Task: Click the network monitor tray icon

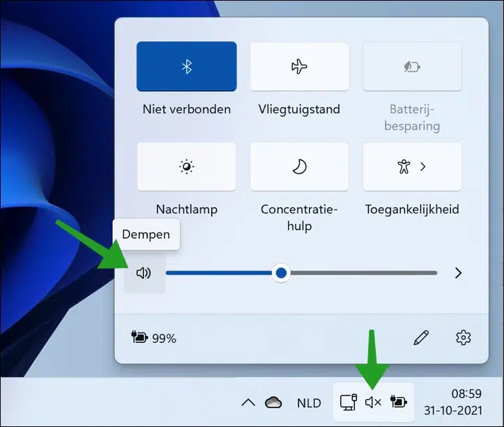Action: (349, 402)
